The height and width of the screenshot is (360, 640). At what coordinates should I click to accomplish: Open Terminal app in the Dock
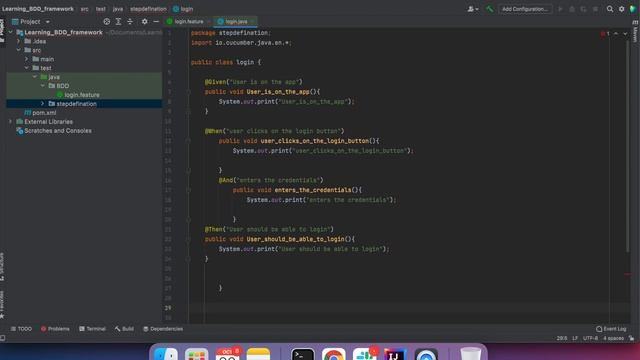click(x=303, y=354)
